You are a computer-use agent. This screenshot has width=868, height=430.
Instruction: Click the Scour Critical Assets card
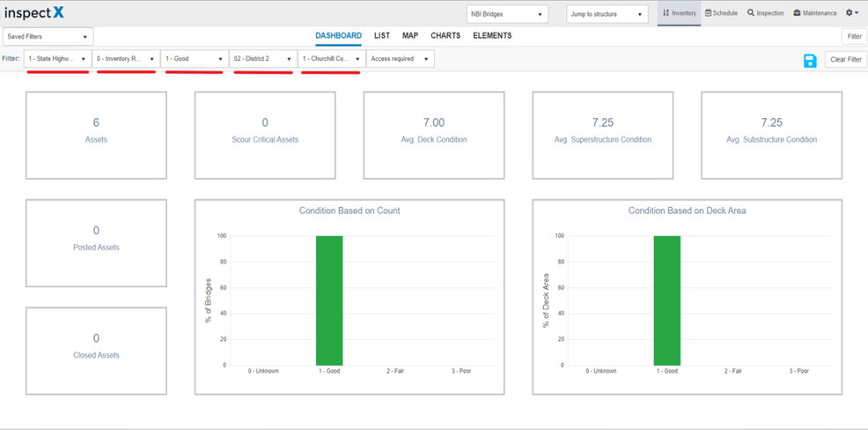(265, 135)
